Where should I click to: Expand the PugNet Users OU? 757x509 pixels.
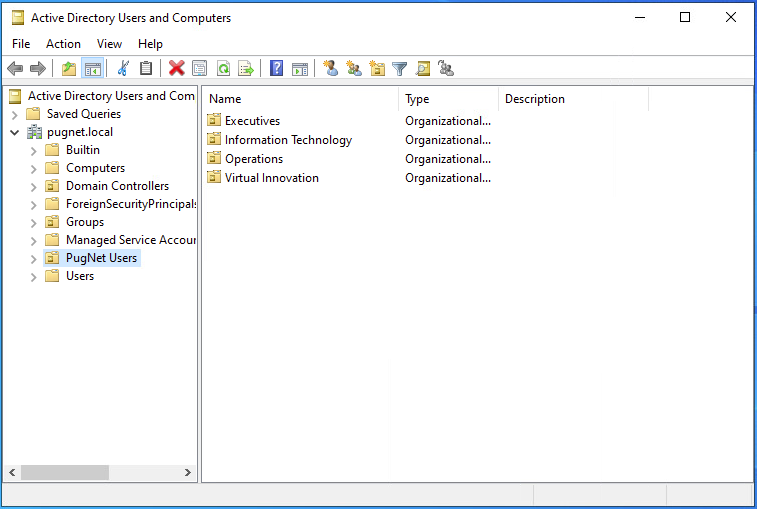pyautogui.click(x=33, y=259)
